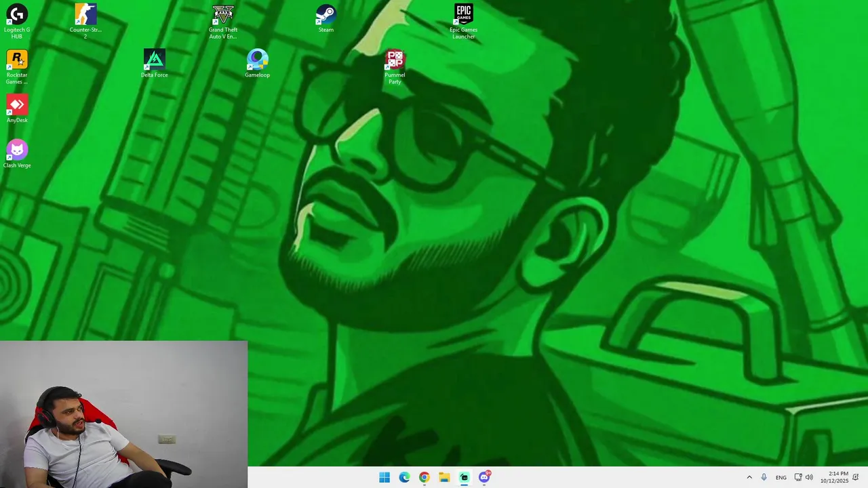Viewport: 868px width, 488px height.
Task: Launch Microsoft Edge from the taskbar
Action: click(x=404, y=477)
